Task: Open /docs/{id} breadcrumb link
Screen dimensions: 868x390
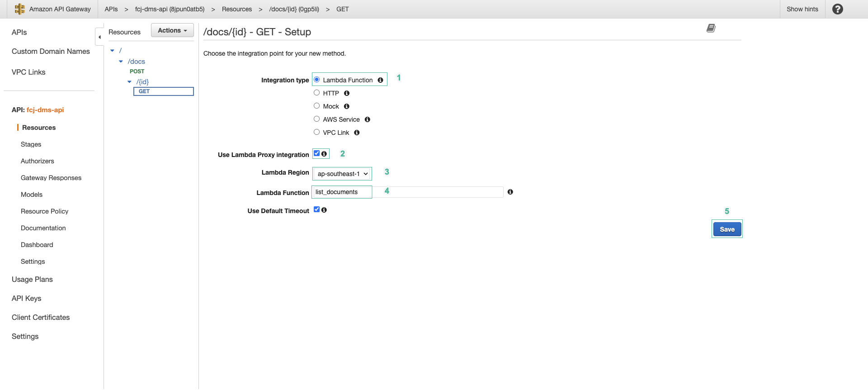Action: (x=294, y=9)
